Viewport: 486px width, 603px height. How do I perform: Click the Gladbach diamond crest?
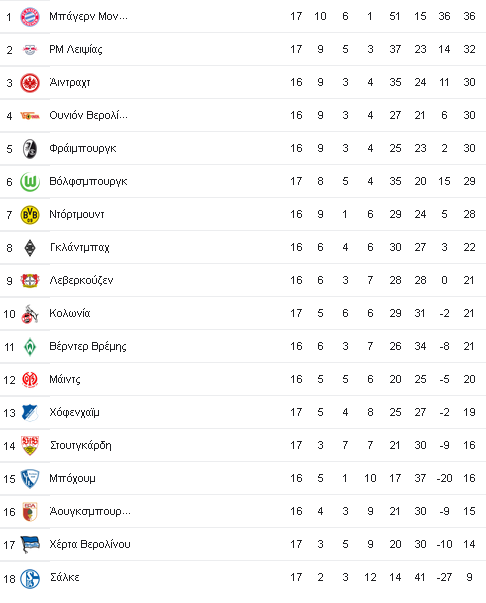click(30, 248)
